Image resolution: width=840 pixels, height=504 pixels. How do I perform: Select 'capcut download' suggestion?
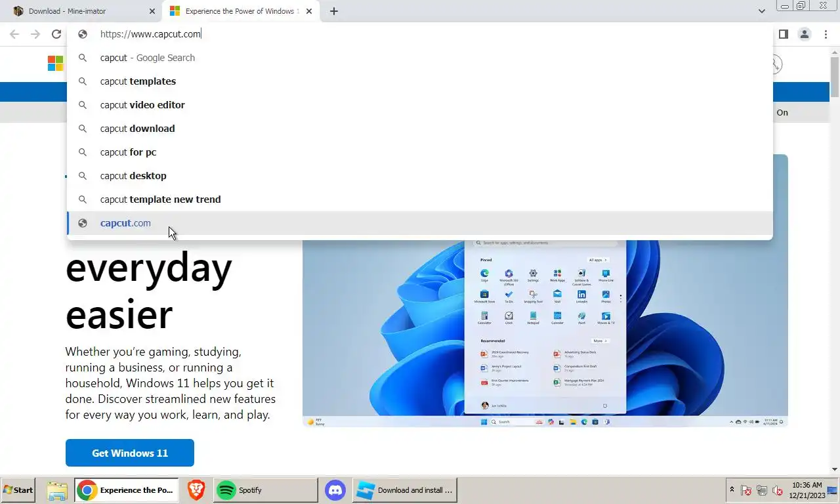[x=420, y=129]
